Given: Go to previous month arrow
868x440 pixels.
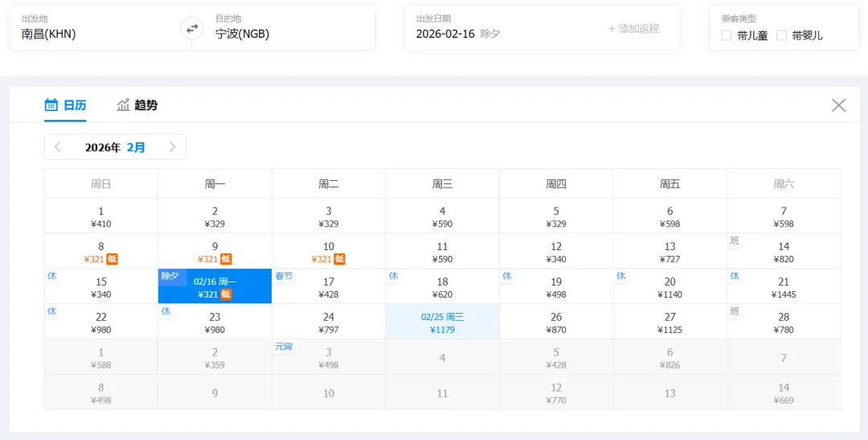Looking at the screenshot, I should point(58,147).
